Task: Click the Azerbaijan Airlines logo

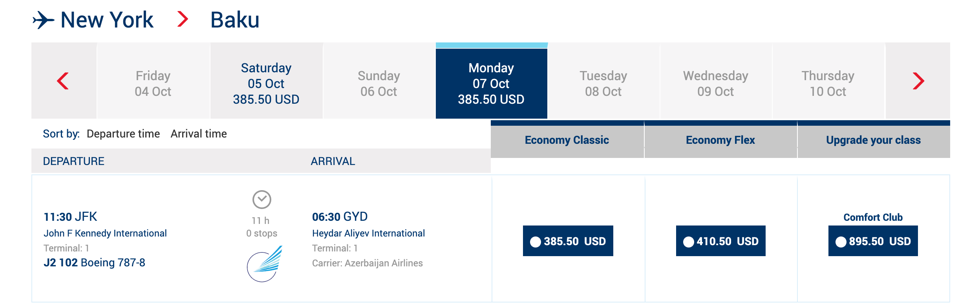Action: (265, 264)
